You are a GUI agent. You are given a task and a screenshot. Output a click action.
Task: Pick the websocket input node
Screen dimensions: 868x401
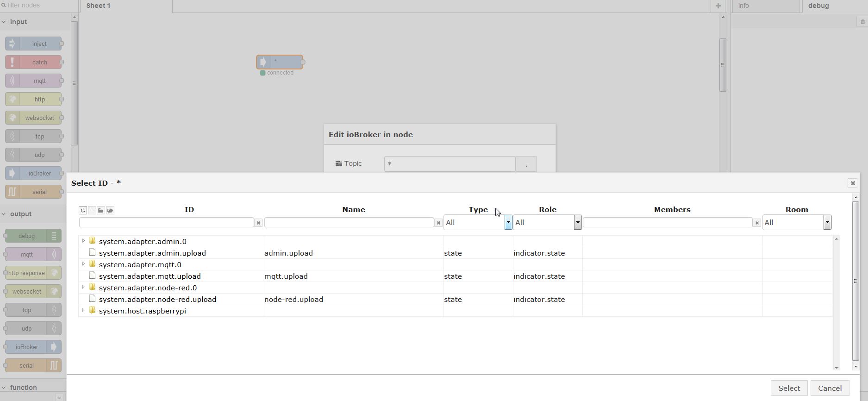[33, 118]
